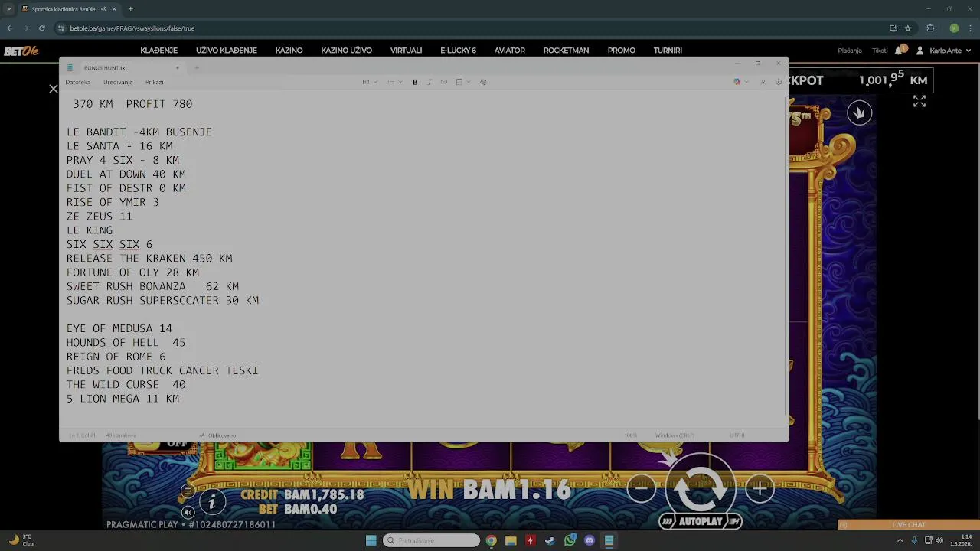Open the Notepad account icon

coord(763,82)
